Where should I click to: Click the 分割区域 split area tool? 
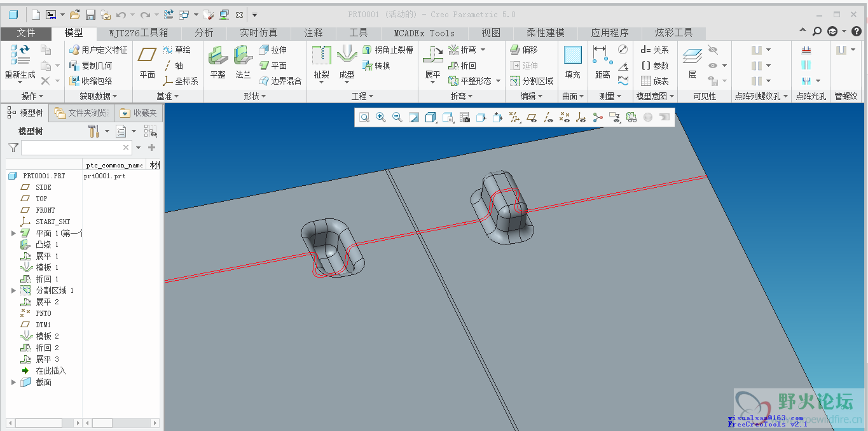tap(532, 81)
